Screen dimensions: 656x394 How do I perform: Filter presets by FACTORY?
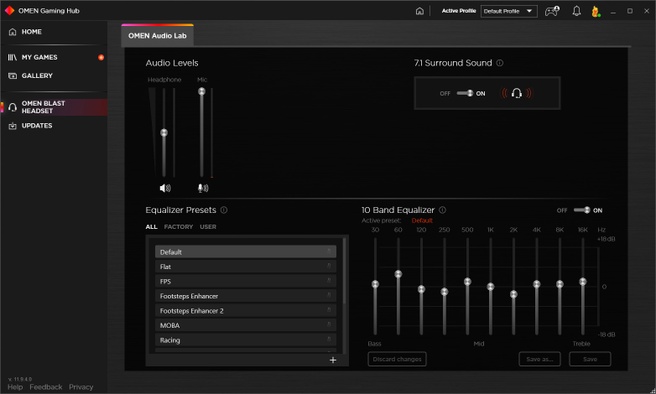[179, 227]
